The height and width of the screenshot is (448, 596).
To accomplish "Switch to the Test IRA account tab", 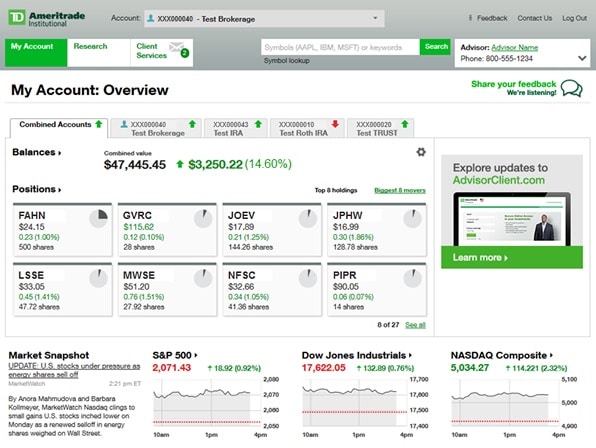I will [235, 128].
